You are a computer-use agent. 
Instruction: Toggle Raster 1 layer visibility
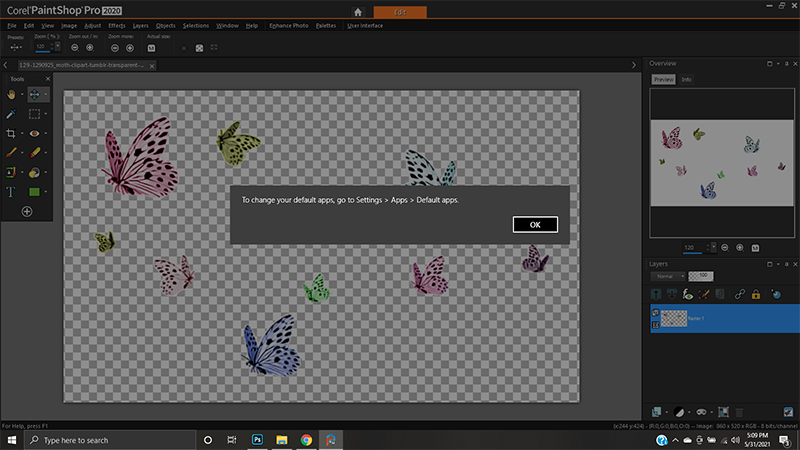pyautogui.click(x=655, y=312)
